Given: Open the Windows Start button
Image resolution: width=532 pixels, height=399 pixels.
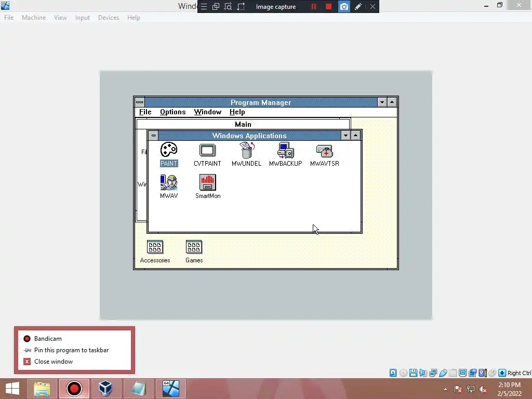Looking at the screenshot, I should (12, 389).
